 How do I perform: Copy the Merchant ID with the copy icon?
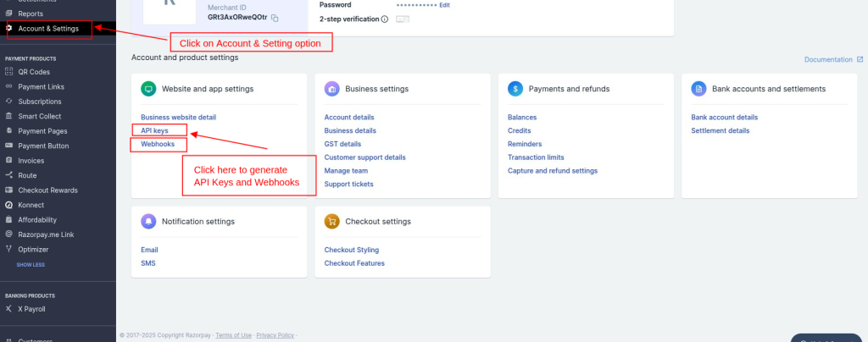click(x=275, y=18)
